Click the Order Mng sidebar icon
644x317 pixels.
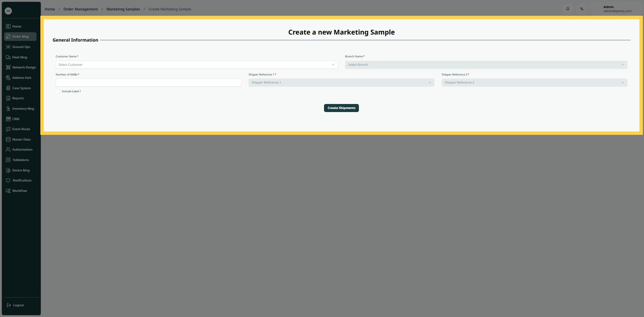pyautogui.click(x=8, y=37)
